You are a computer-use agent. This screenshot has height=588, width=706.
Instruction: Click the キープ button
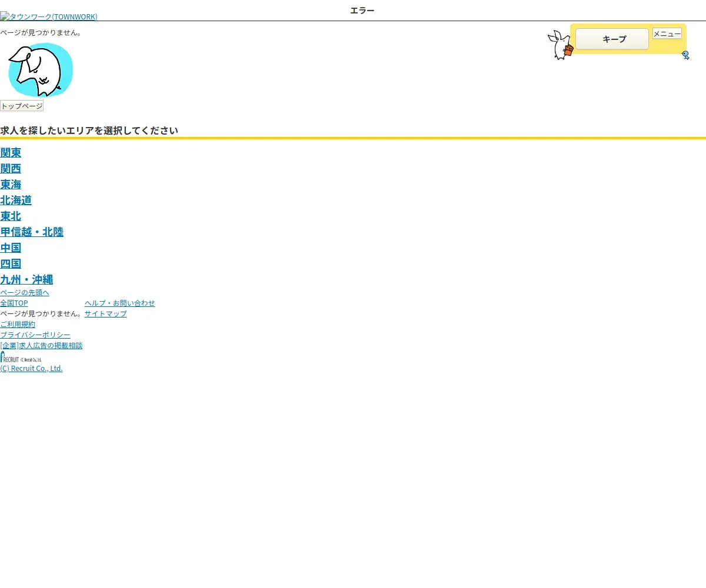pos(612,39)
